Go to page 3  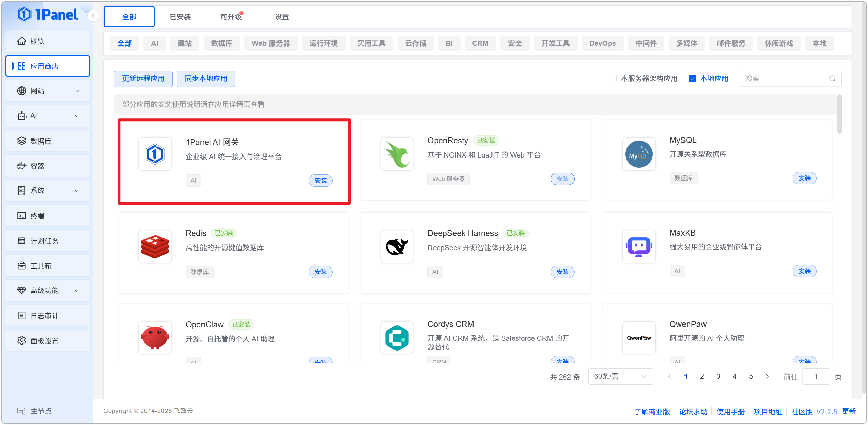(x=718, y=376)
